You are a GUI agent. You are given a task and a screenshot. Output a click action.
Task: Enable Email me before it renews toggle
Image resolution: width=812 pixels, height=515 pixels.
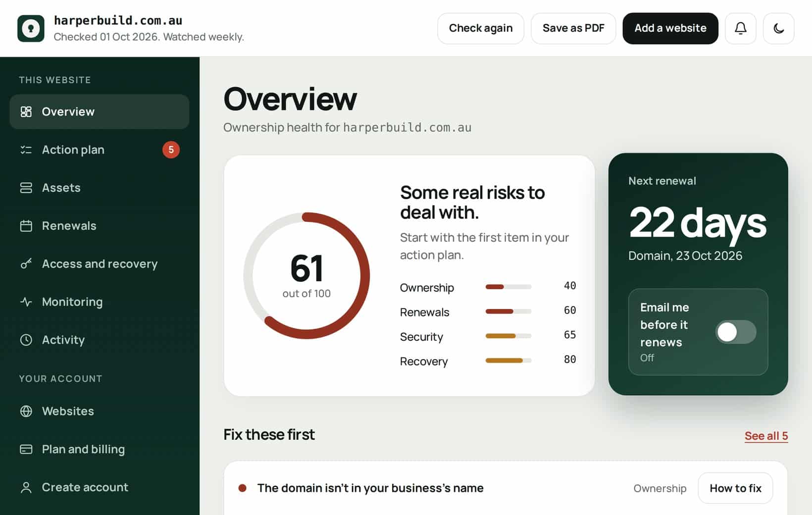tap(735, 332)
